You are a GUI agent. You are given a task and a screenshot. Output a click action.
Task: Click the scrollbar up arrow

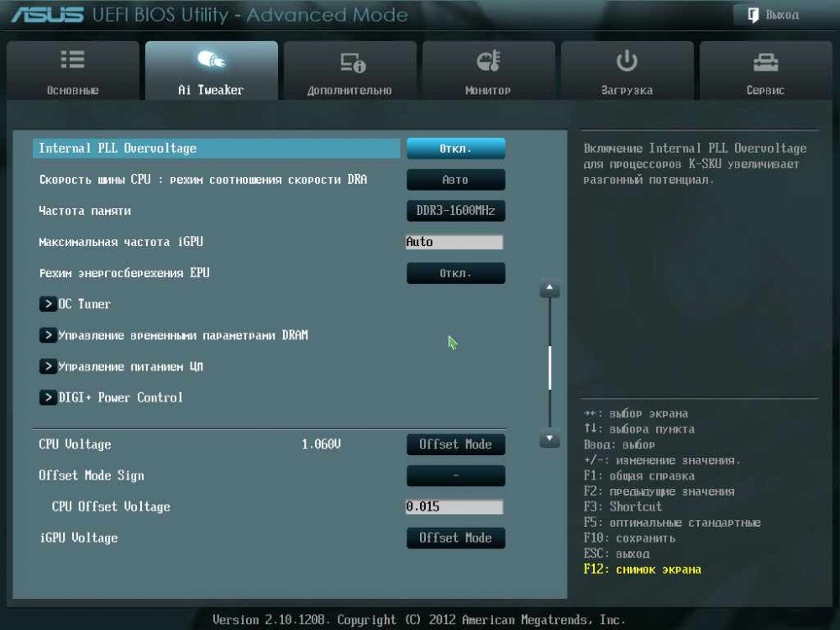click(x=549, y=288)
